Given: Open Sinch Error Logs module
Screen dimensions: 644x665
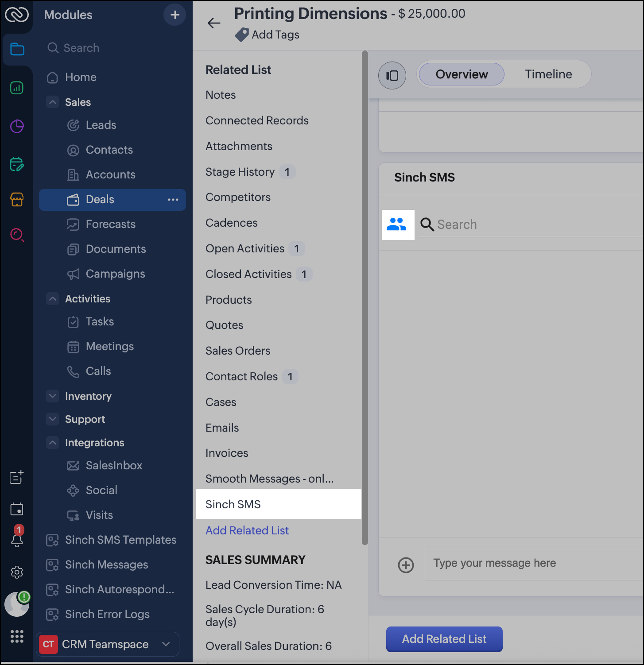Looking at the screenshot, I should click(107, 614).
